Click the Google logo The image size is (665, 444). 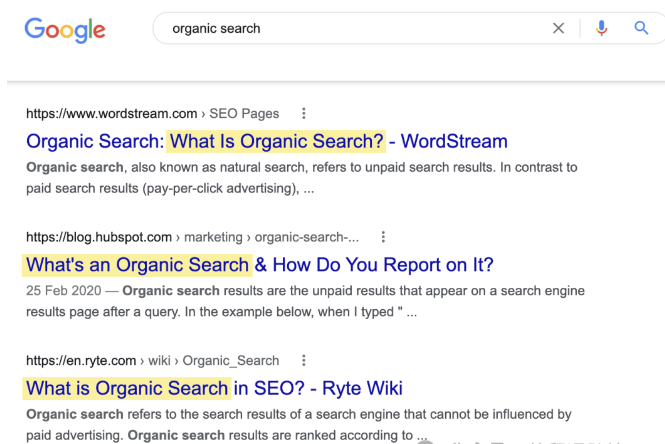pos(65,30)
